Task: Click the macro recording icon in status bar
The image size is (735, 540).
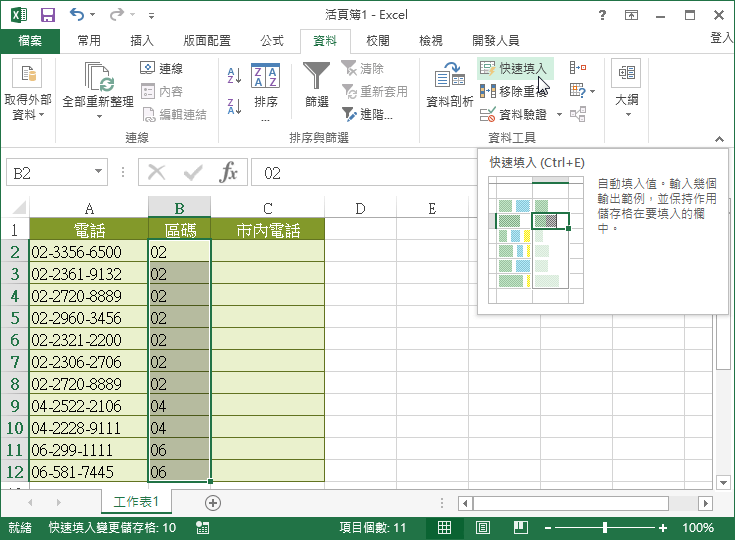Action: click(202, 528)
